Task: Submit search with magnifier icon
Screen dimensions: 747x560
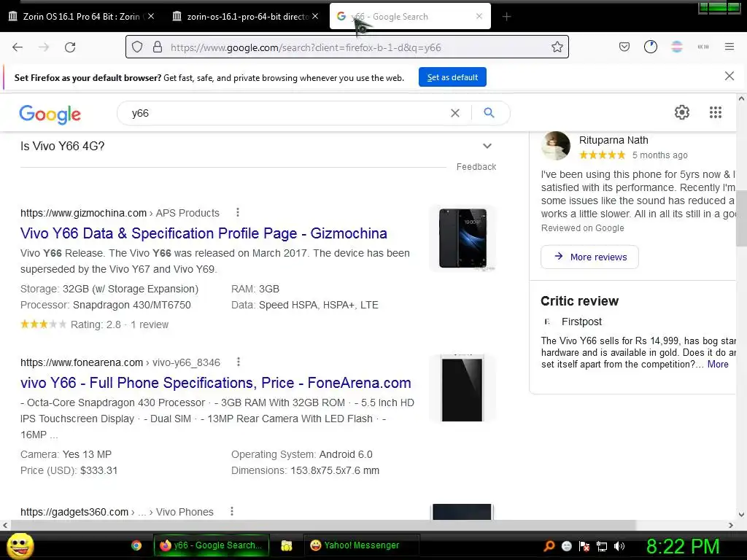Action: point(489,112)
